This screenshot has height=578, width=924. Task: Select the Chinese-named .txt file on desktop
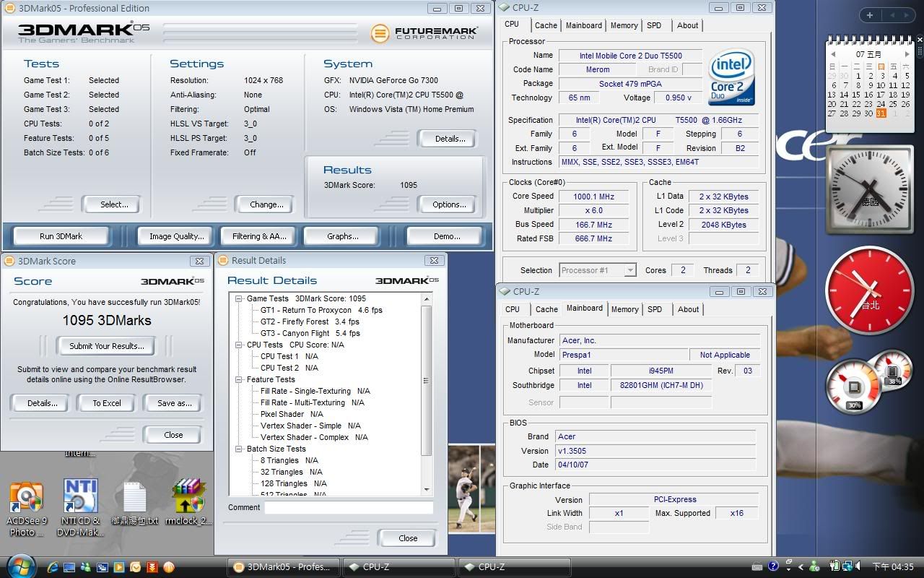pos(135,504)
